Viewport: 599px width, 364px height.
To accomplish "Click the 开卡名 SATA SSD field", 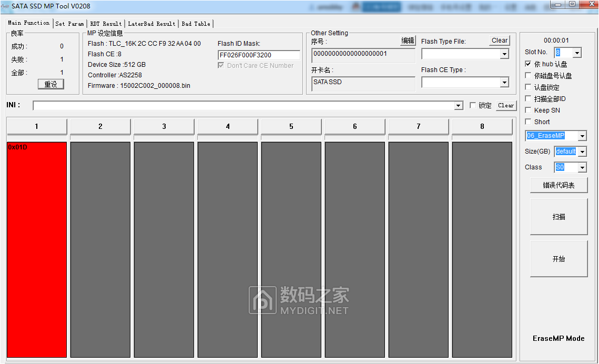I will [363, 83].
